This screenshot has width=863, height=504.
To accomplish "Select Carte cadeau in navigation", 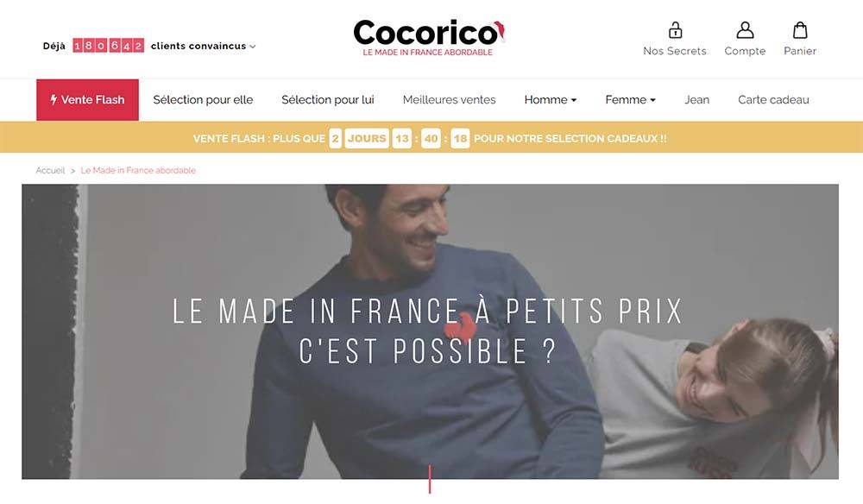I will click(x=773, y=99).
